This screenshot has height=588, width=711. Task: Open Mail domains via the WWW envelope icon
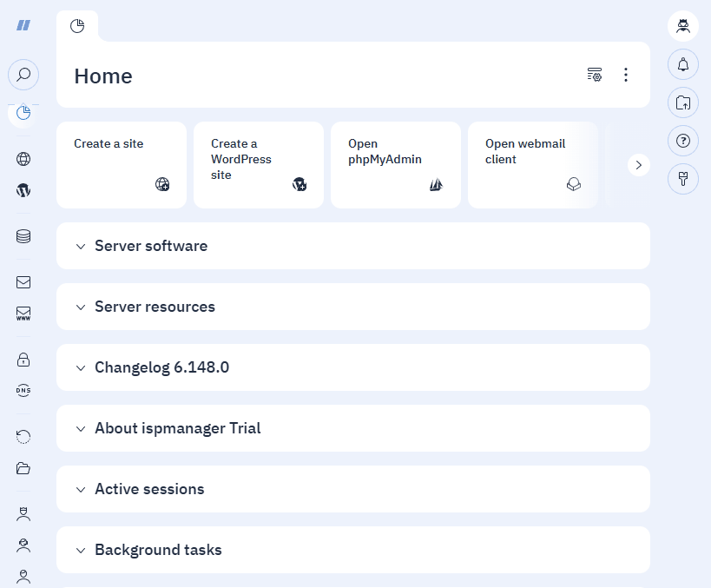pyautogui.click(x=23, y=314)
